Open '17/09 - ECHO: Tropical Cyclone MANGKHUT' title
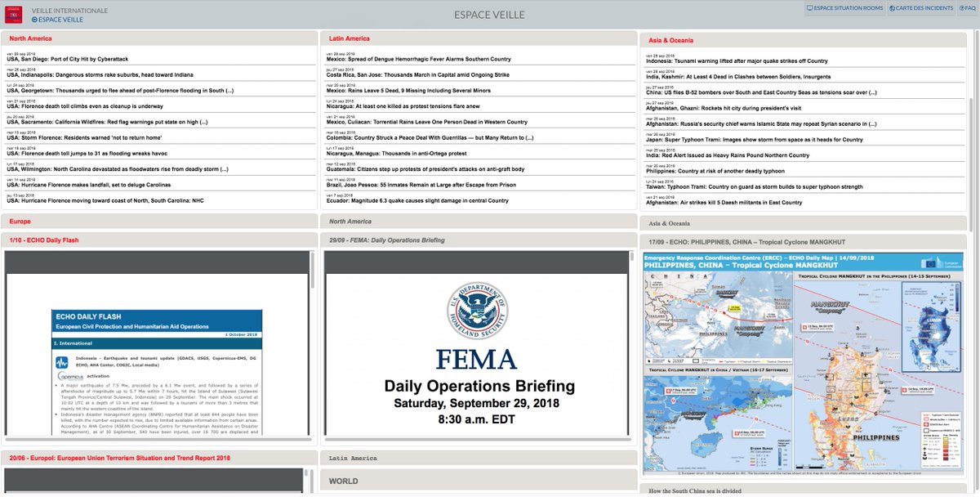Image resolution: width=980 pixels, height=497 pixels. click(747, 242)
